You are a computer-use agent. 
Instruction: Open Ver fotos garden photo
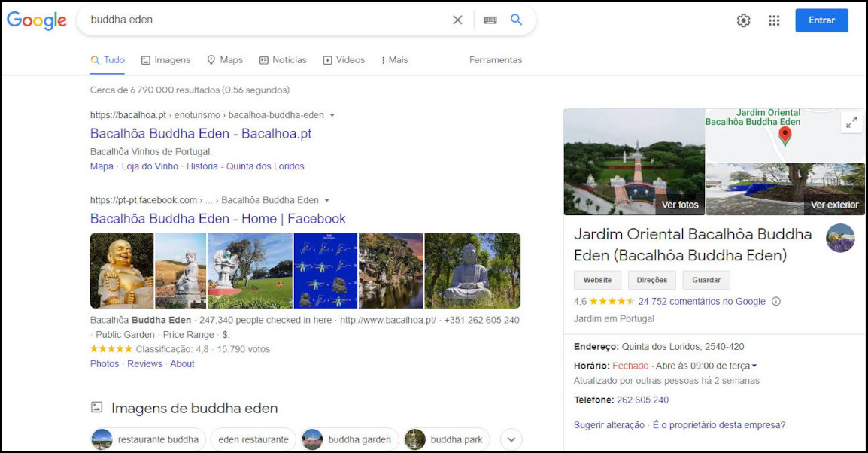(x=634, y=162)
